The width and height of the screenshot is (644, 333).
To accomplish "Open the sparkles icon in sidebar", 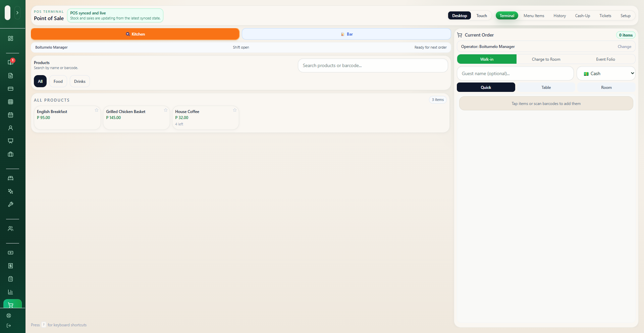I will [10, 191].
